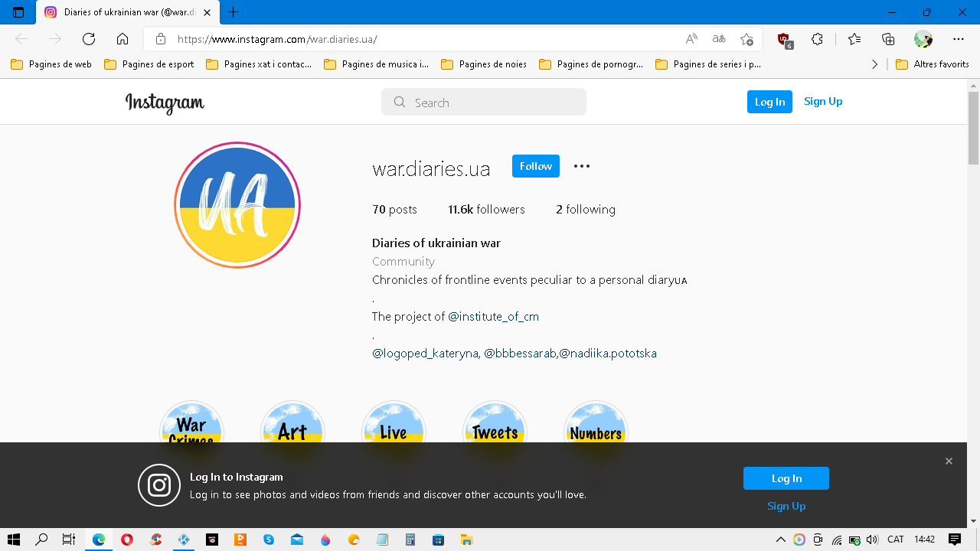View the 11.6k followers list

pyautogui.click(x=487, y=209)
